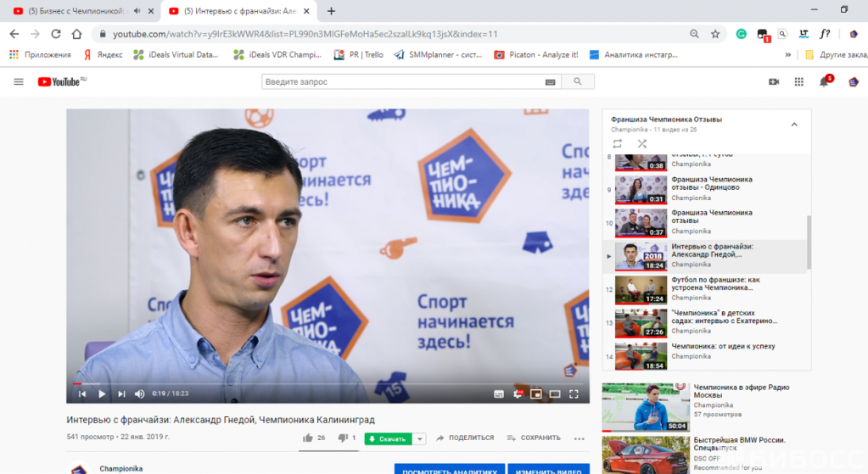Open the Championika channel link
Viewport: 868px width, 474px height.
121,468
